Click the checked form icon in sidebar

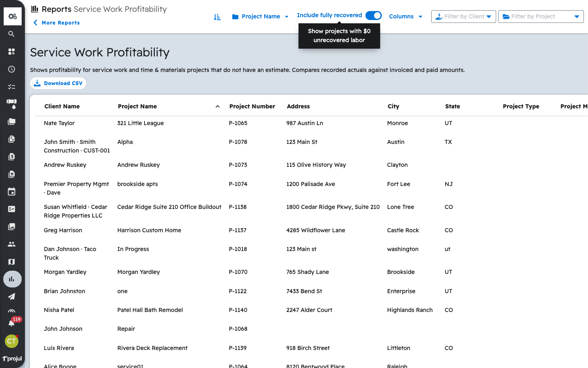[11, 209]
